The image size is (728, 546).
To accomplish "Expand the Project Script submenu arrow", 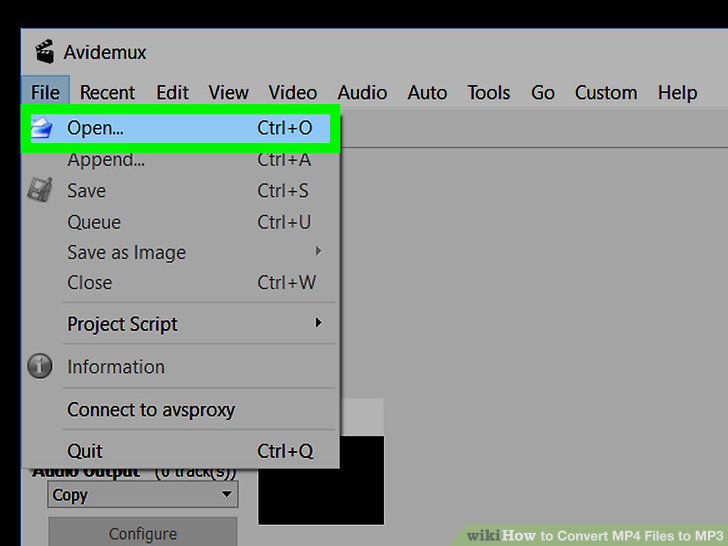I will pyautogui.click(x=319, y=323).
